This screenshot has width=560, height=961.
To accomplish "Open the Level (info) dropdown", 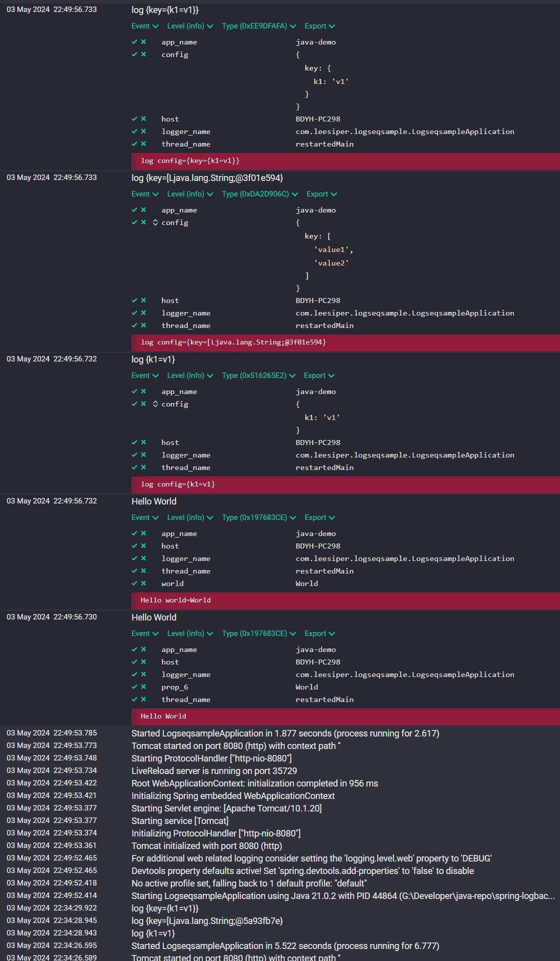I will [190, 26].
